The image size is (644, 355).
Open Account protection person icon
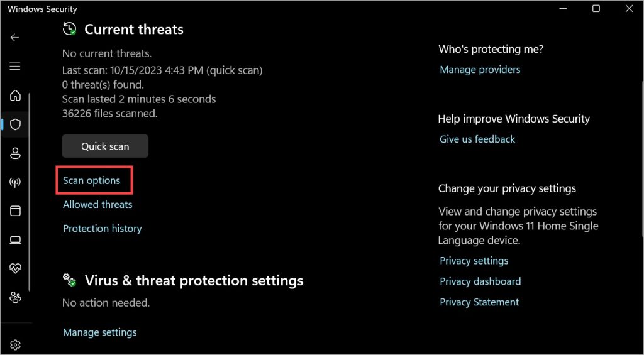tap(15, 153)
